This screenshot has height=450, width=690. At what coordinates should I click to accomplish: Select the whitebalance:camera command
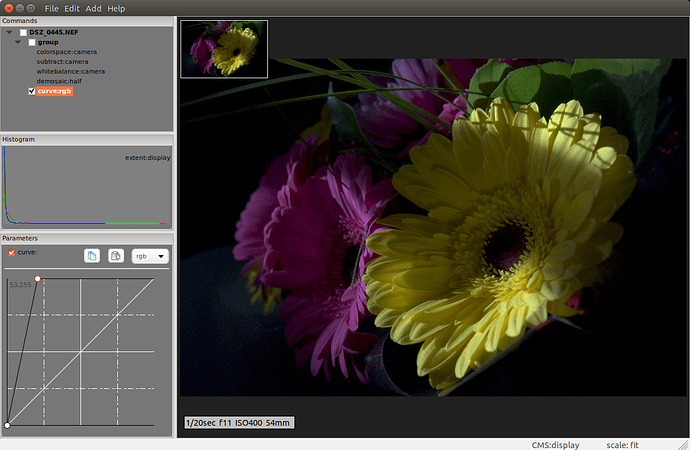click(70, 71)
